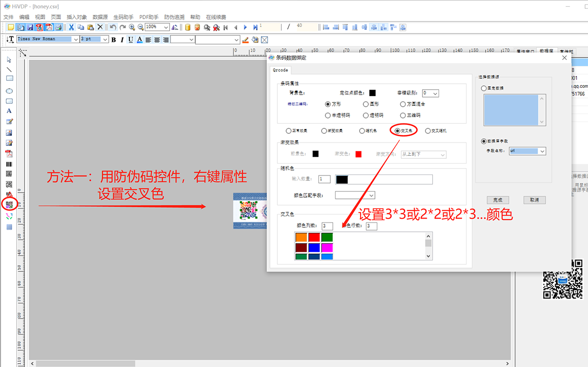Select the line drawing tool in sidebar
Image resolution: width=588 pixels, height=367 pixels.
pyautogui.click(x=9, y=70)
